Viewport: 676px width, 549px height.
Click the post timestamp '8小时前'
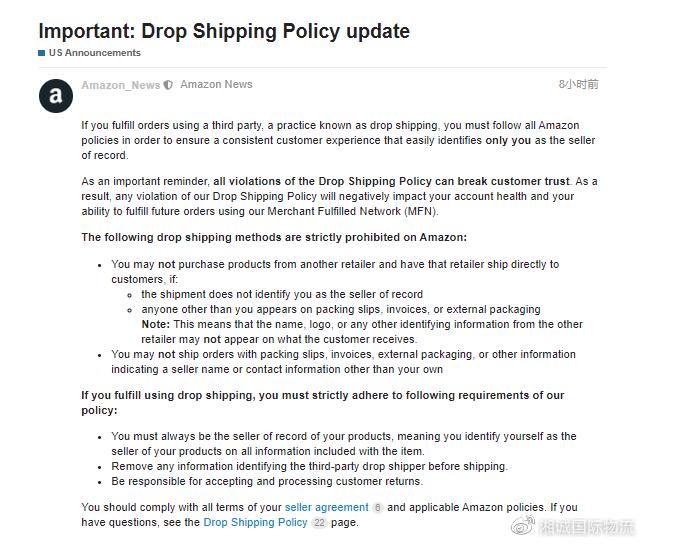[x=578, y=85]
